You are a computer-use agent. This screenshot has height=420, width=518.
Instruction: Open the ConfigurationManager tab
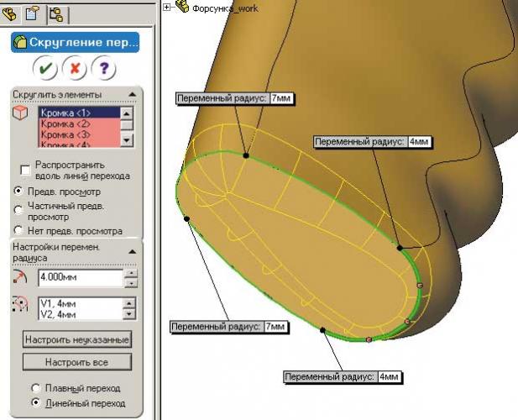(58, 13)
